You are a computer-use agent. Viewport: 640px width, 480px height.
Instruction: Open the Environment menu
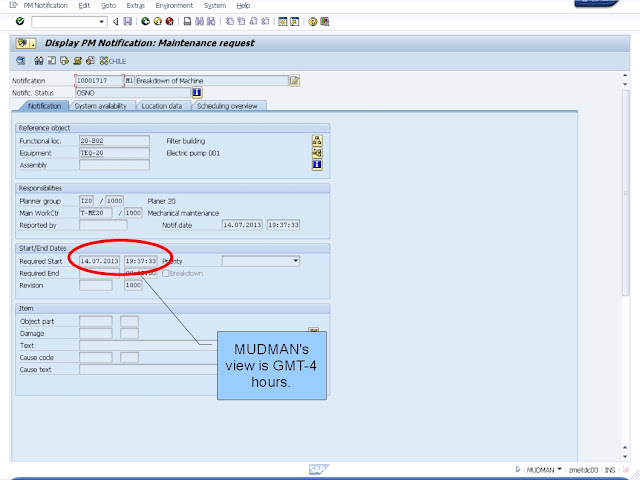[x=174, y=5]
